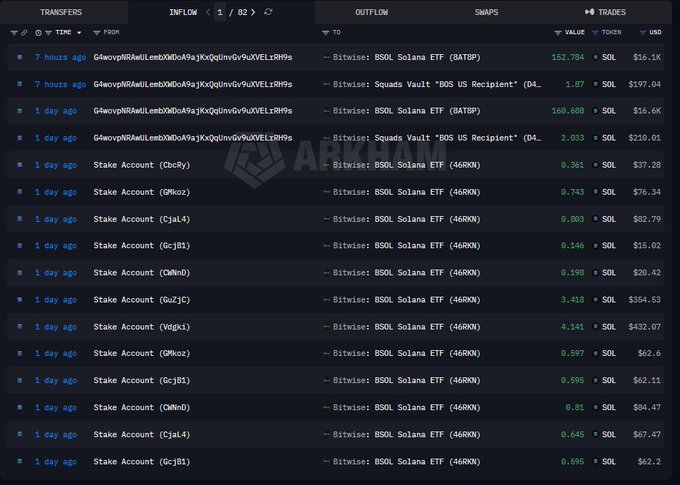The image size is (680, 485).
Task: Click the USD amount $67.47
Action: click(x=647, y=434)
